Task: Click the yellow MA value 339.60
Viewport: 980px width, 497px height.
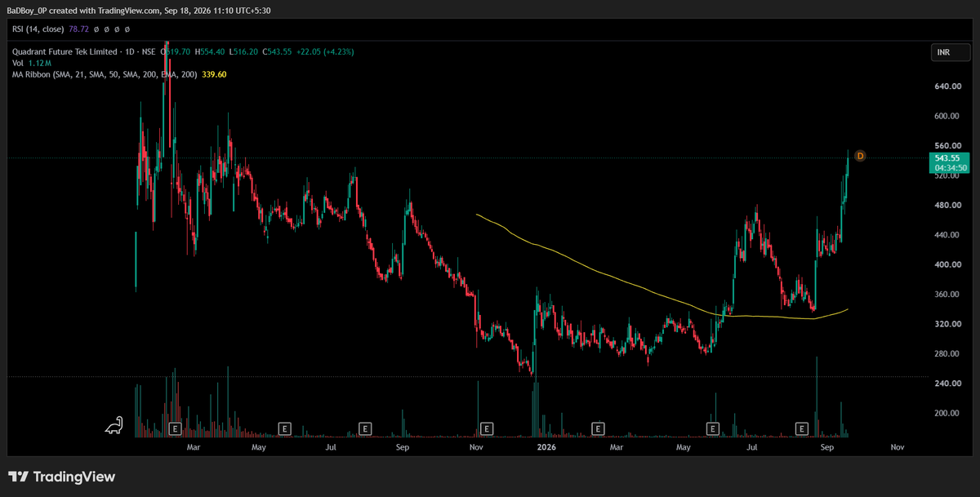Action: (x=214, y=74)
